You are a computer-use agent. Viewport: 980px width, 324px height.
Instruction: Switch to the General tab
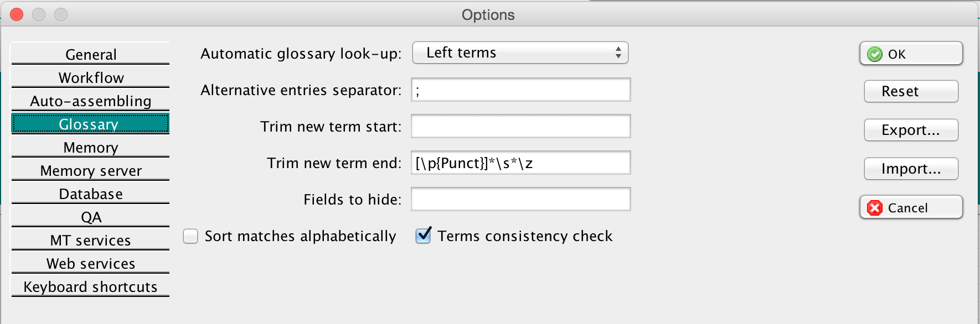(91, 55)
